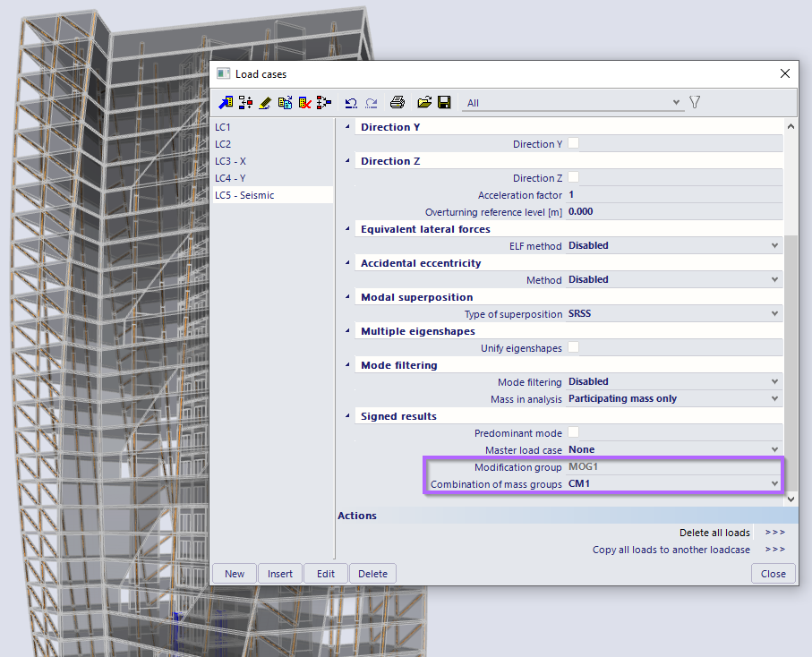
Task: Click the Edit pencil toolbar icon
Action: pyautogui.click(x=265, y=103)
